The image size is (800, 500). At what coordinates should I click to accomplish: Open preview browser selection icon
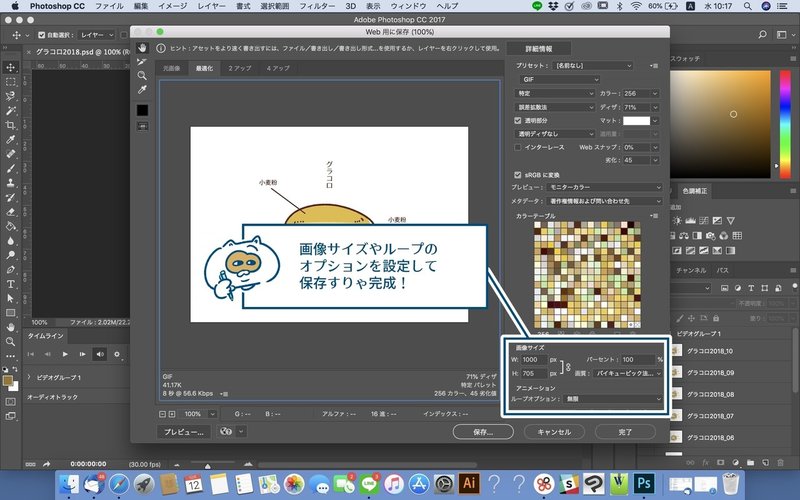226,432
